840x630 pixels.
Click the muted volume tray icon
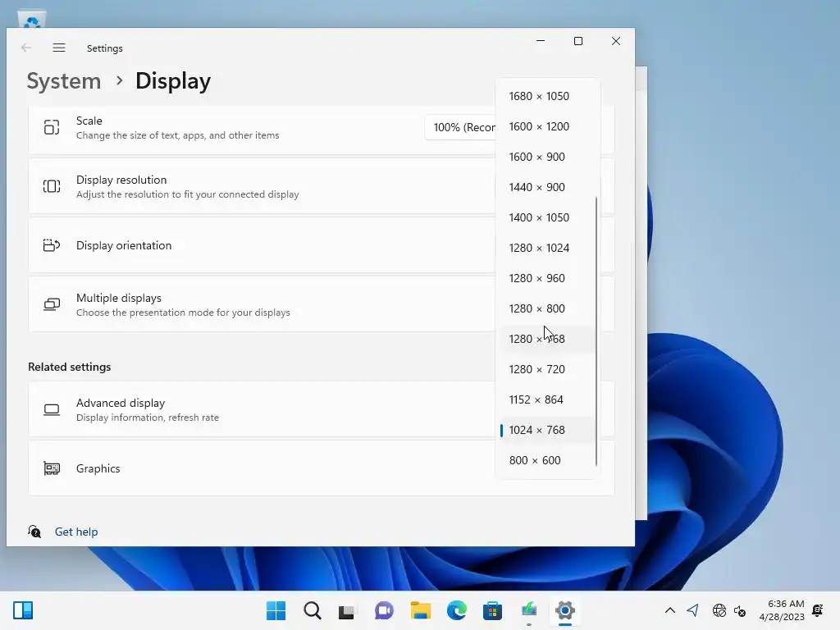click(740, 610)
